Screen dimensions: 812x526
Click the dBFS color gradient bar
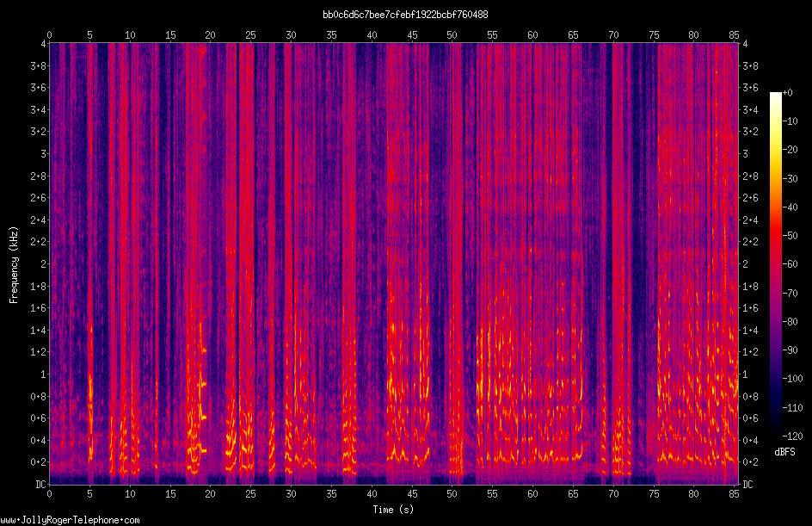tap(775, 264)
